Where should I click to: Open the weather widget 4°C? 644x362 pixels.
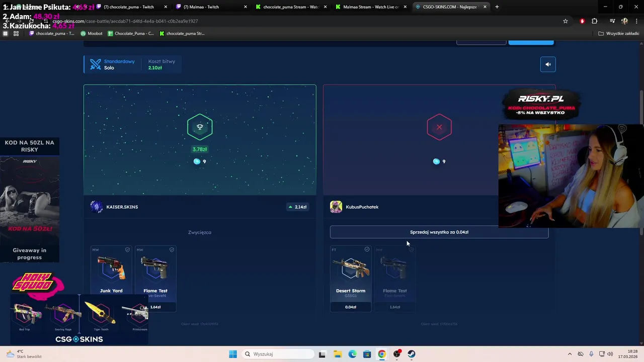point(24,354)
